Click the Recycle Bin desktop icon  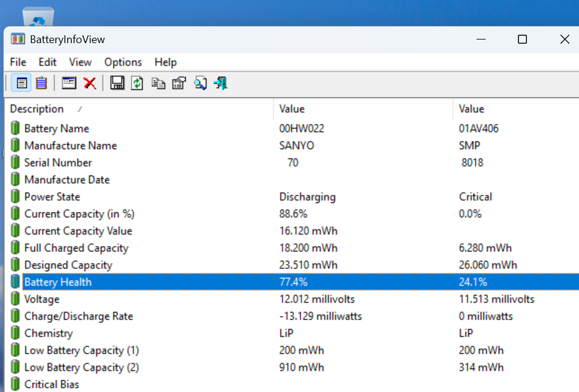pos(38,16)
